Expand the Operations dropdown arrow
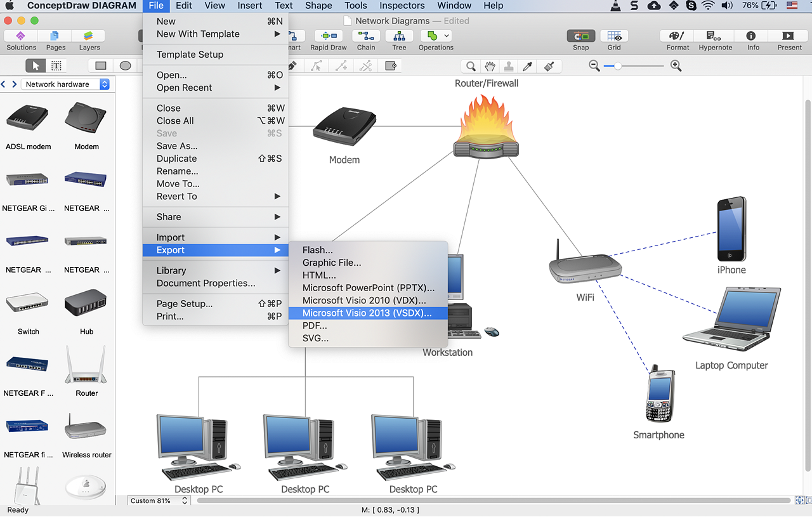The width and height of the screenshot is (812, 517). [x=447, y=36]
